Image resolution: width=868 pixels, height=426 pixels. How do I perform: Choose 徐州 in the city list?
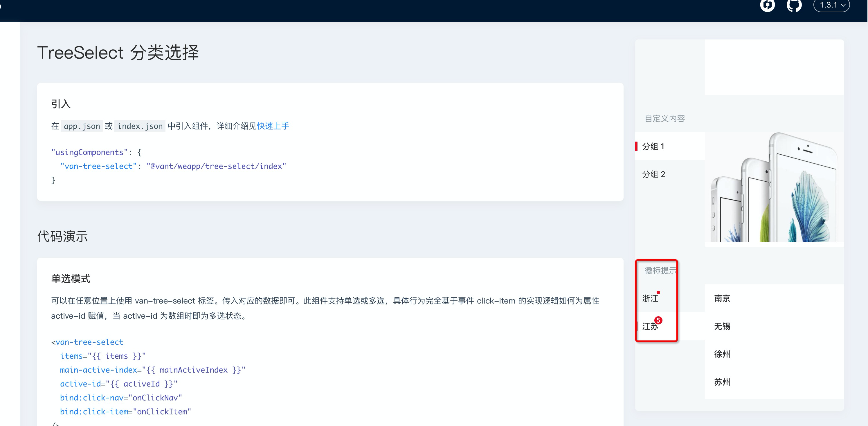[x=774, y=354]
